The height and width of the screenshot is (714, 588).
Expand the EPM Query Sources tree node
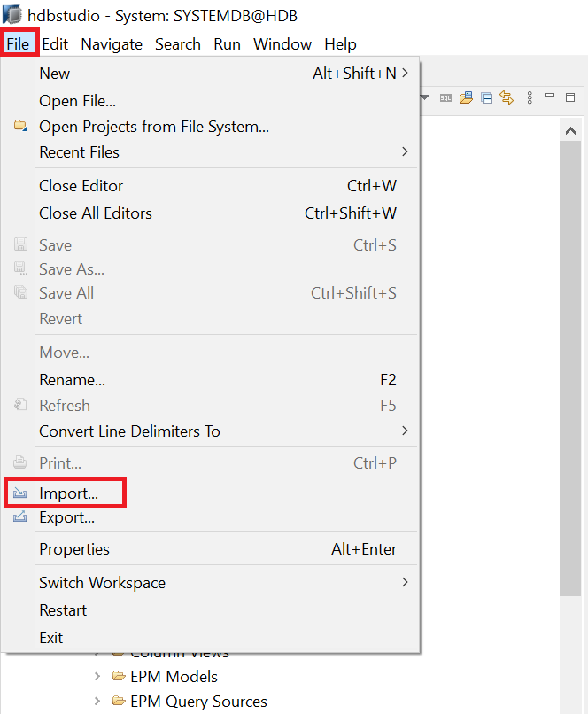[97, 702]
